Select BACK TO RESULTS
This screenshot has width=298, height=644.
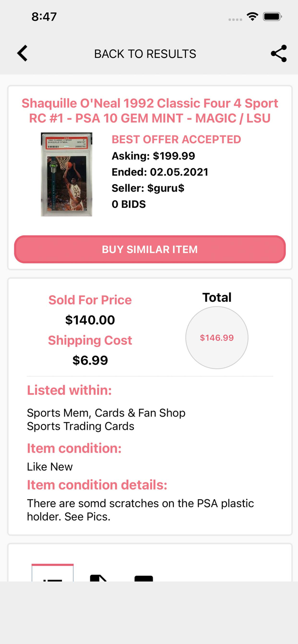[x=145, y=53]
